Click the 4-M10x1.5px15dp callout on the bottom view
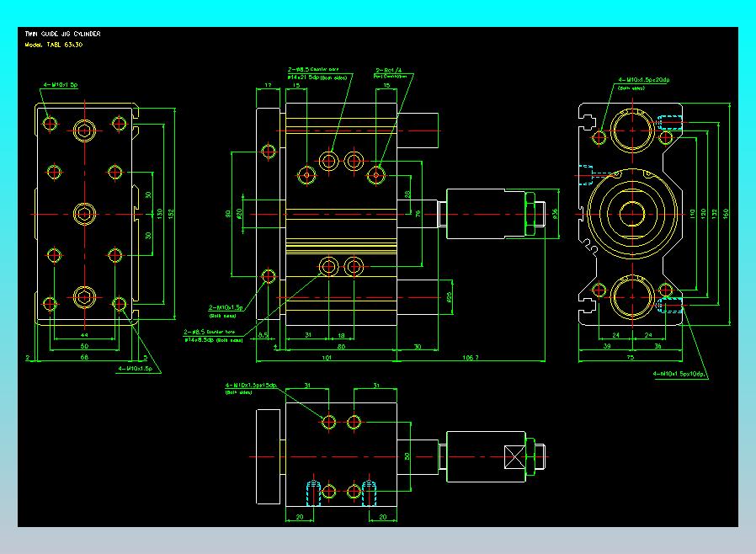The image size is (756, 554). click(251, 388)
